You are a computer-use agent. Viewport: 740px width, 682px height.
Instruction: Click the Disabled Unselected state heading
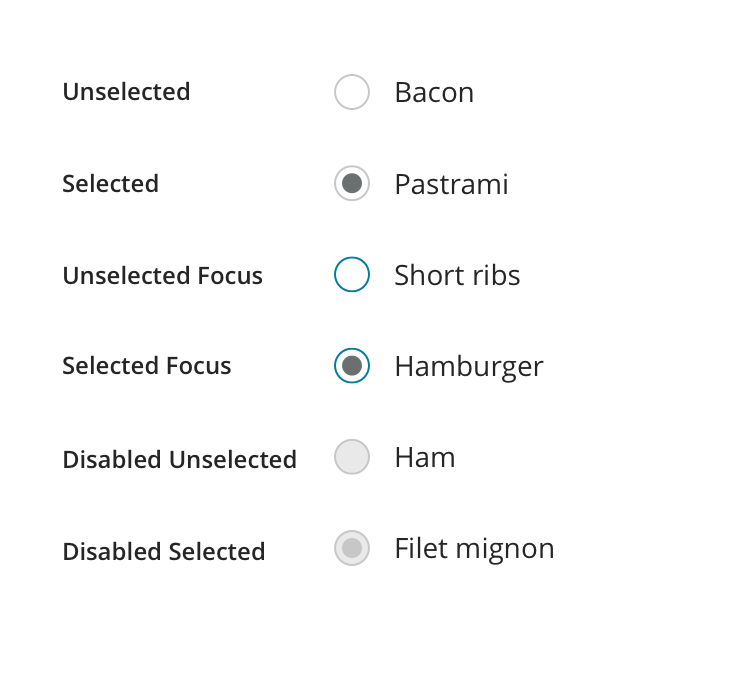(x=179, y=460)
